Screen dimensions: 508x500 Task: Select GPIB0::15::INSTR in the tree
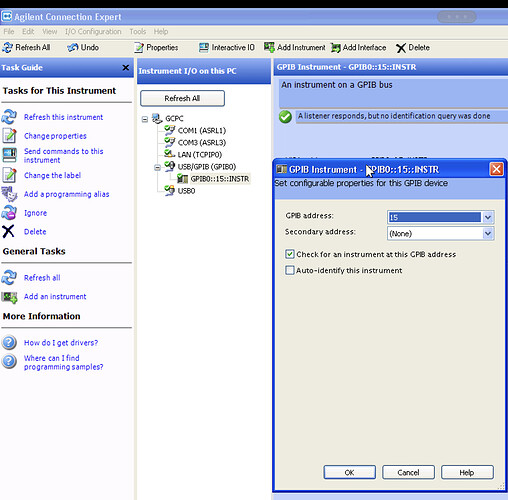point(220,179)
